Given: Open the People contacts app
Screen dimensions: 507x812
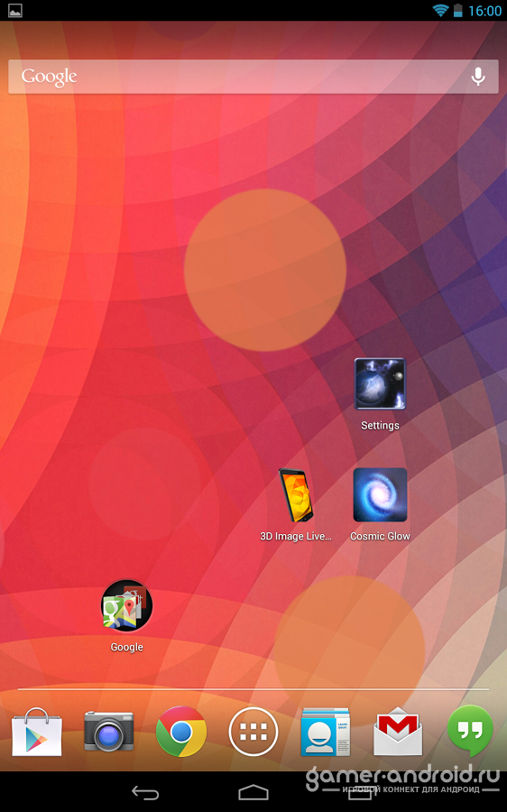Looking at the screenshot, I should [x=326, y=732].
